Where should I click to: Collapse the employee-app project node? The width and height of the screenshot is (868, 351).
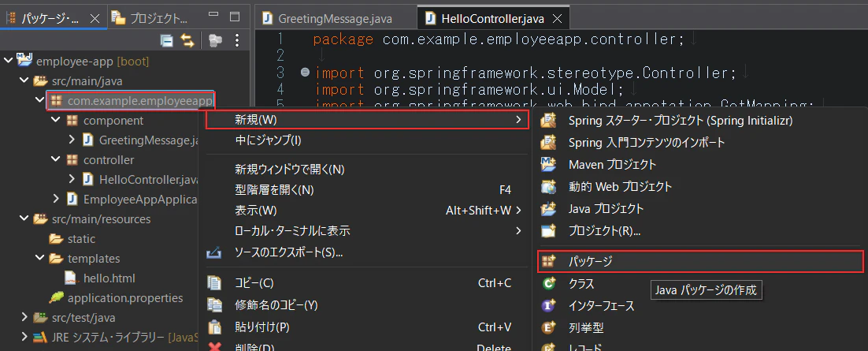click(x=8, y=61)
